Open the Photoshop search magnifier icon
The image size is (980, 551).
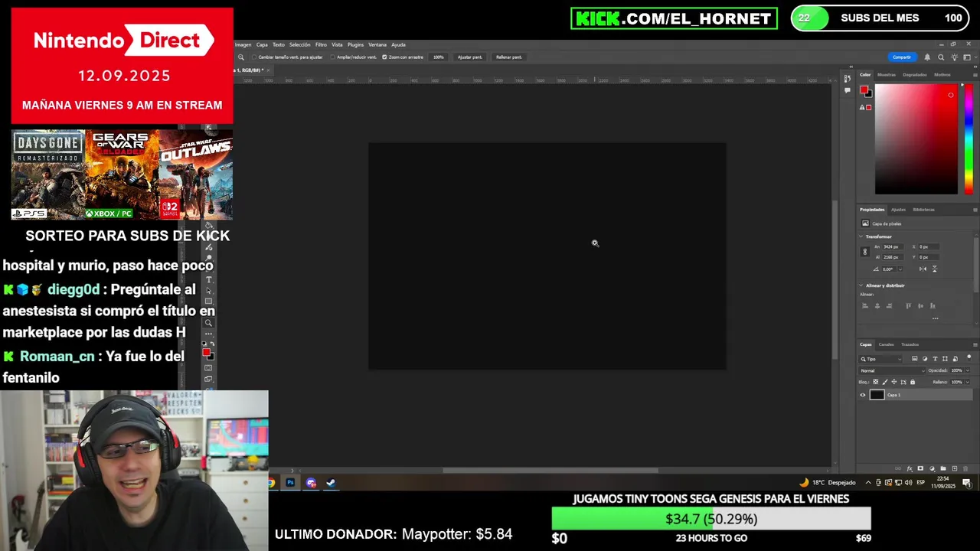click(x=941, y=57)
